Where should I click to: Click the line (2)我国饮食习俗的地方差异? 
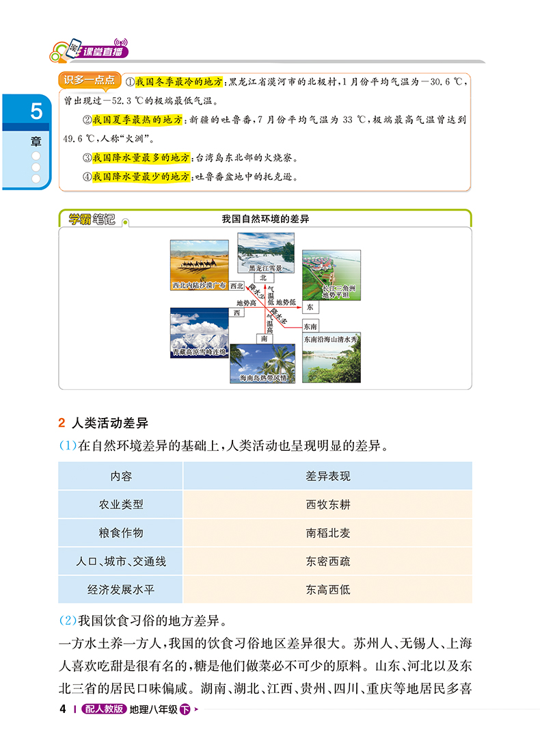(x=144, y=621)
